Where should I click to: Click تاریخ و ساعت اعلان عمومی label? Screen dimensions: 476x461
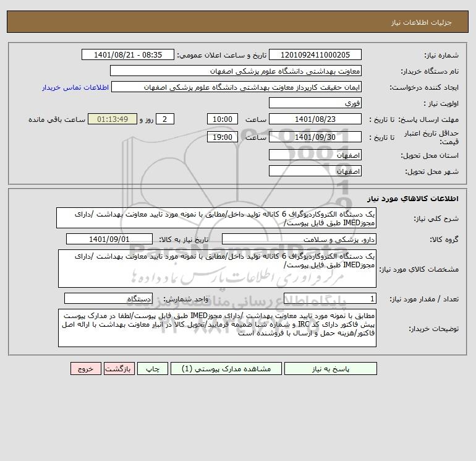[x=221, y=55]
